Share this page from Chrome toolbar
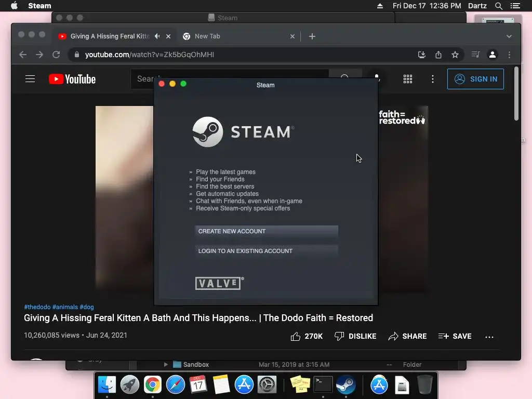 tap(438, 55)
